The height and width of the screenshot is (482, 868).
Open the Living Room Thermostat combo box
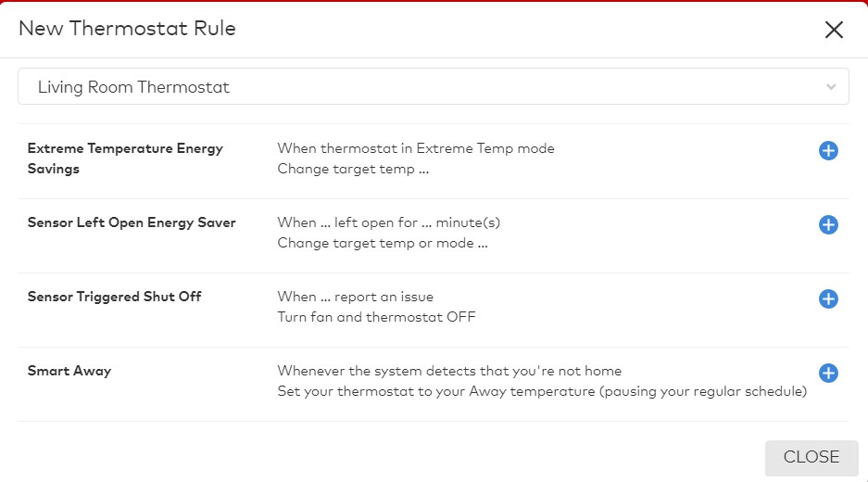(434, 86)
